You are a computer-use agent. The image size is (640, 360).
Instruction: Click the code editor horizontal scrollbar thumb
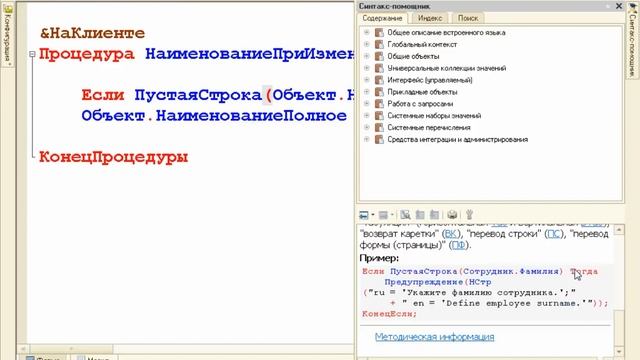pyautogui.click(x=71, y=349)
